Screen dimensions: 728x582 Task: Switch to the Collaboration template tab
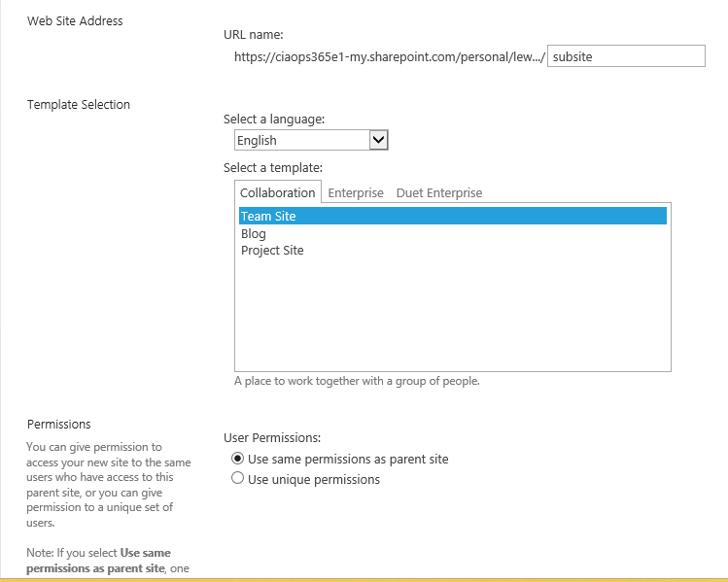278,192
